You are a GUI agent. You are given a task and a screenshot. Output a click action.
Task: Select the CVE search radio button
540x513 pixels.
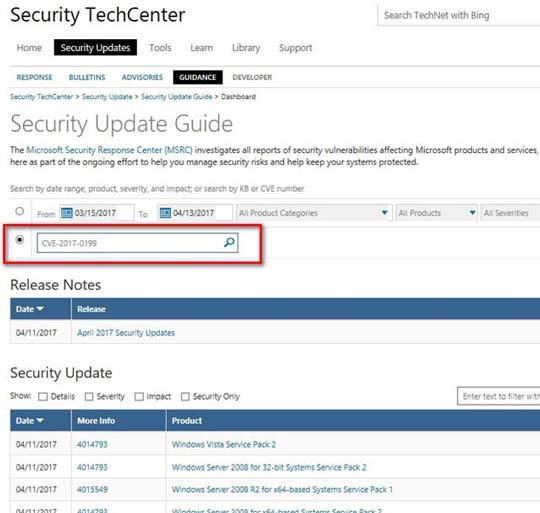coord(20,240)
